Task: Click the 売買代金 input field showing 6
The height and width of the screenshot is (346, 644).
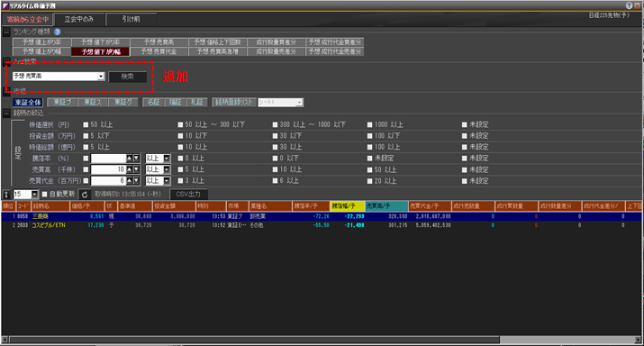Action: (x=108, y=180)
